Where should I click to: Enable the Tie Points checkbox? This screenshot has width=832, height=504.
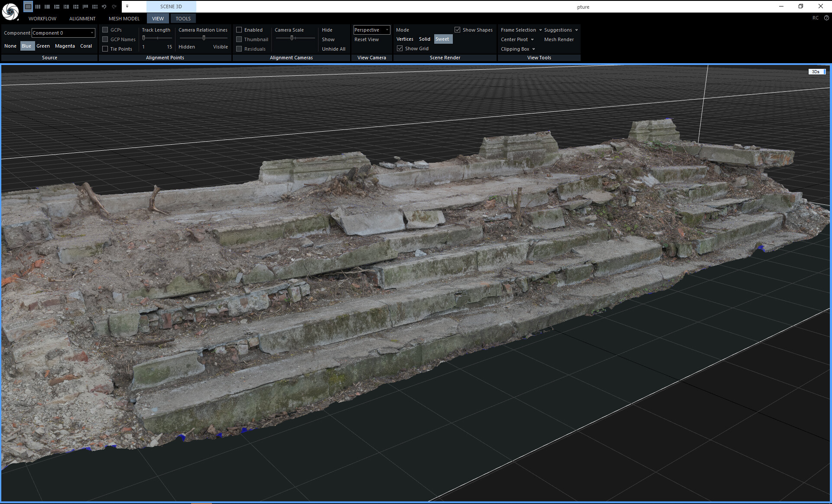(x=105, y=49)
